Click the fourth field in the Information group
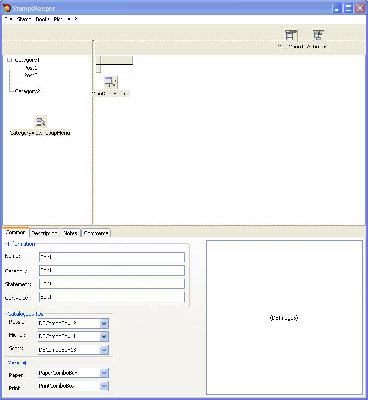 pyautogui.click(x=112, y=297)
